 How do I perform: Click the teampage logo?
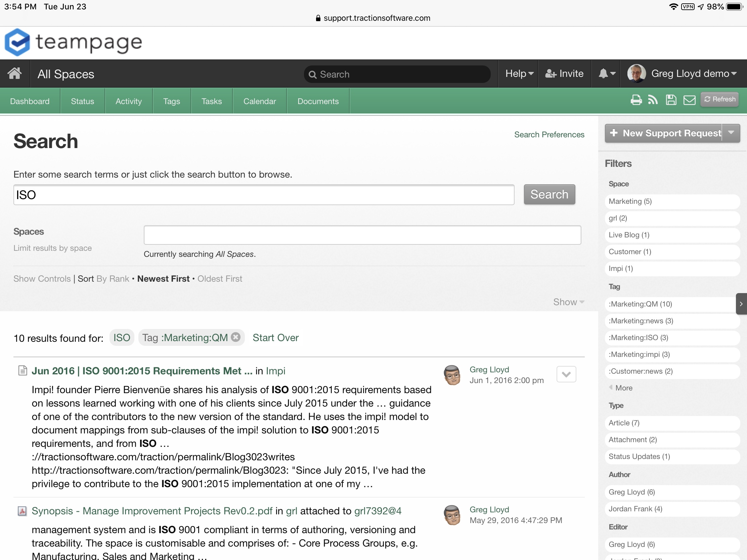[x=74, y=43]
